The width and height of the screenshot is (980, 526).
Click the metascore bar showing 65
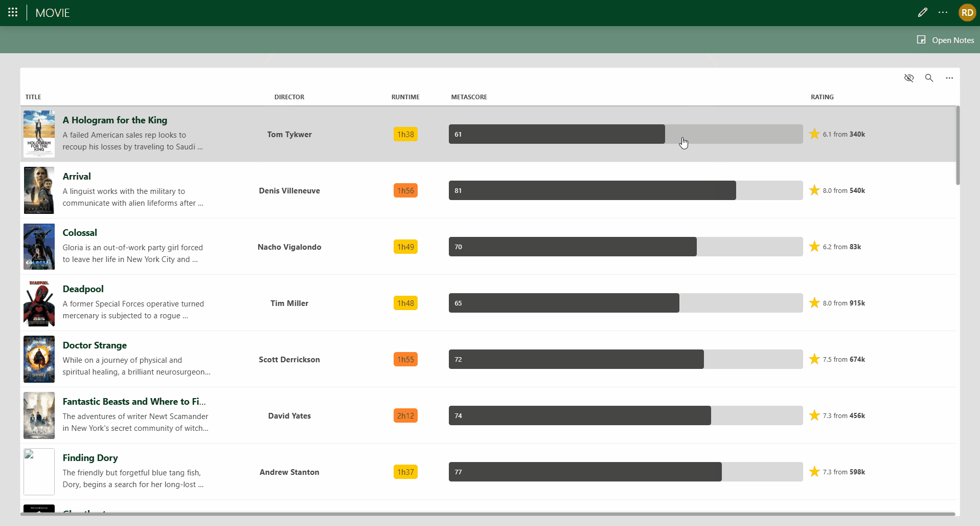point(626,303)
